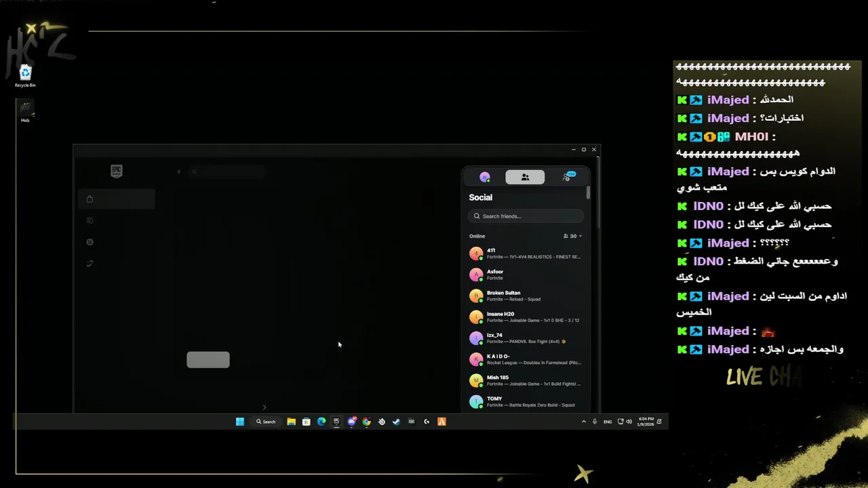
Task: Click the Epic Games taskbar icon
Action: (336, 422)
